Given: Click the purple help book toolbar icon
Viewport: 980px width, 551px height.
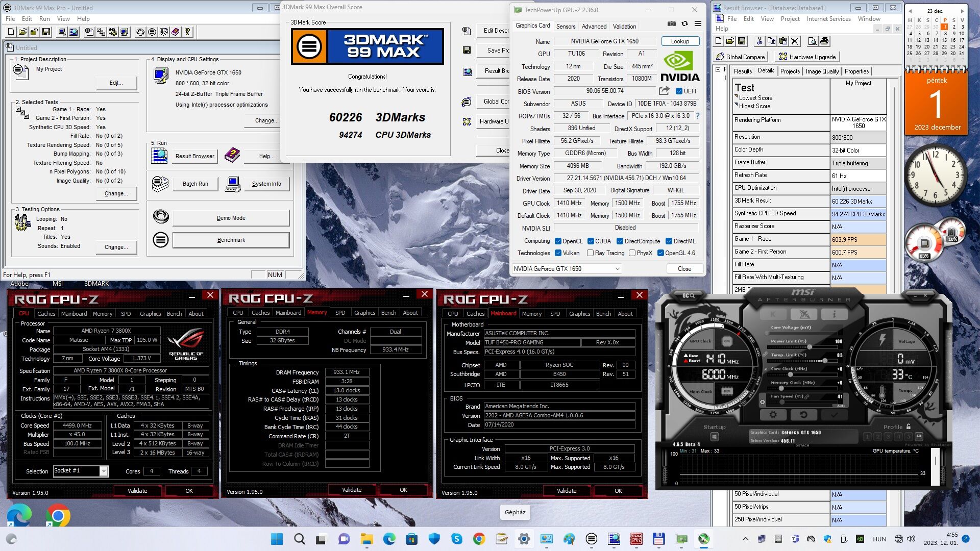Looking at the screenshot, I should point(175,32).
